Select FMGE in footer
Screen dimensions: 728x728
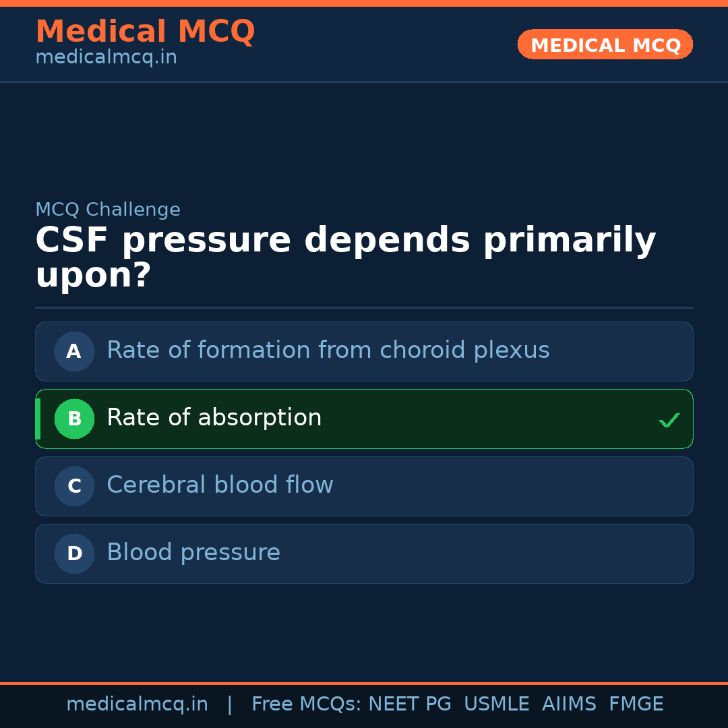[x=636, y=704]
